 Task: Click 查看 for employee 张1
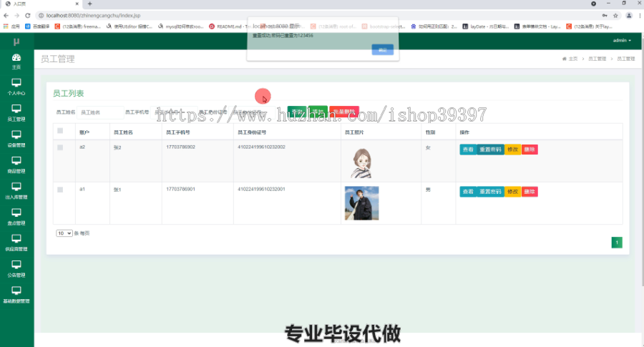[x=468, y=192]
